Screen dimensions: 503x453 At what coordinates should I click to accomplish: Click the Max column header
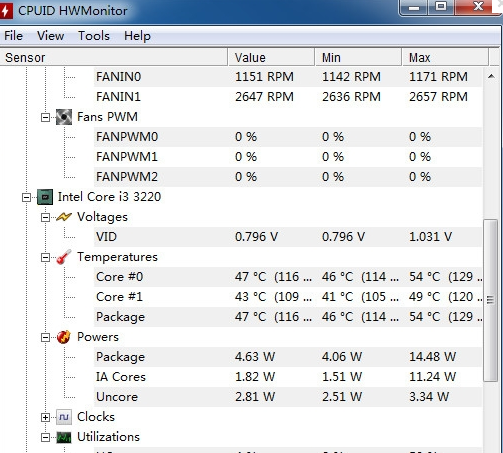point(445,57)
